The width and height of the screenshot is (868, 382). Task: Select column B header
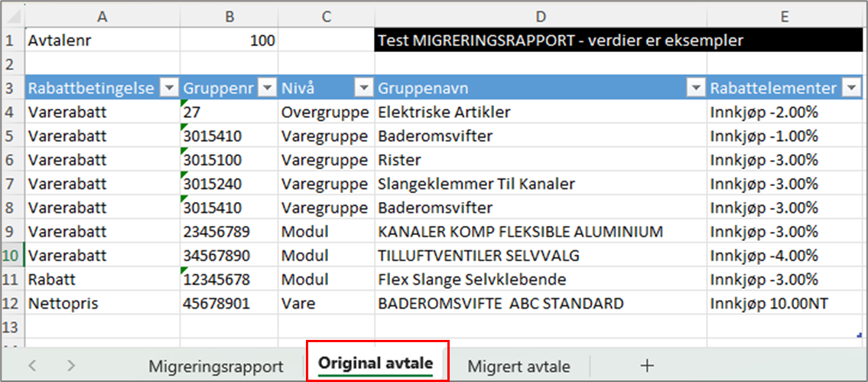coord(229,16)
